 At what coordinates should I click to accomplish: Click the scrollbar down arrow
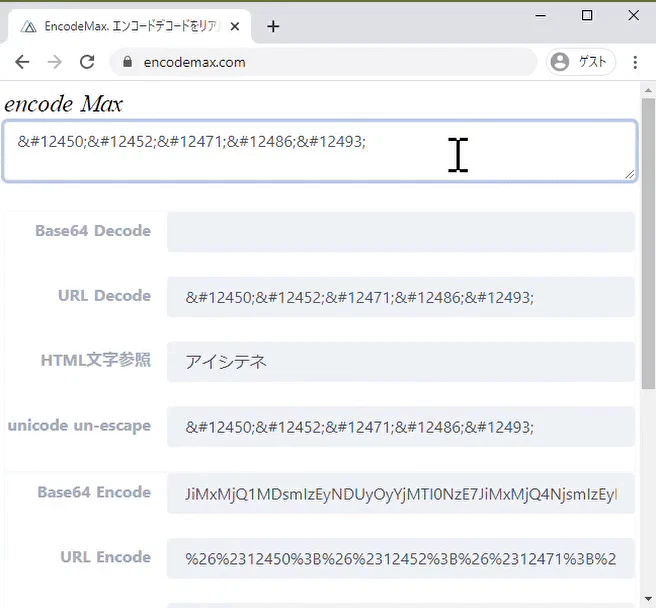648,599
